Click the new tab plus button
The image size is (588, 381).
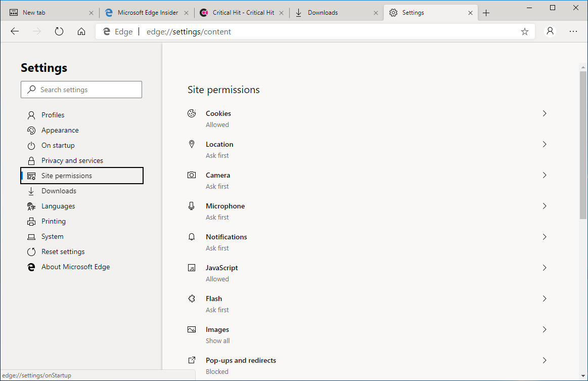coord(486,13)
